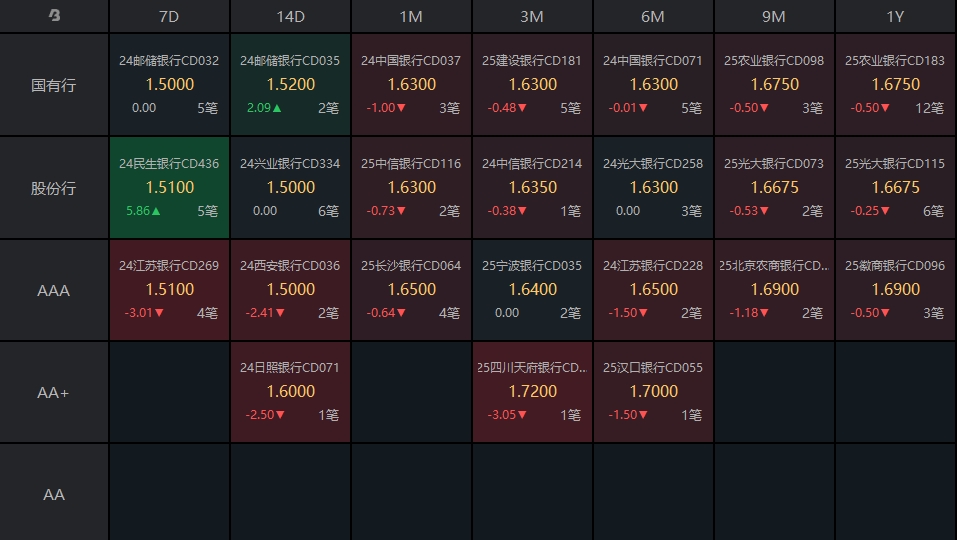957x540 pixels.
Task: Click the -0.48 down change value
Action: [507, 108]
